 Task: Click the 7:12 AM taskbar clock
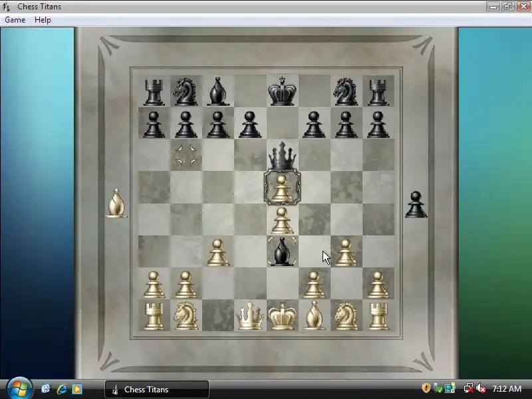coord(507,388)
